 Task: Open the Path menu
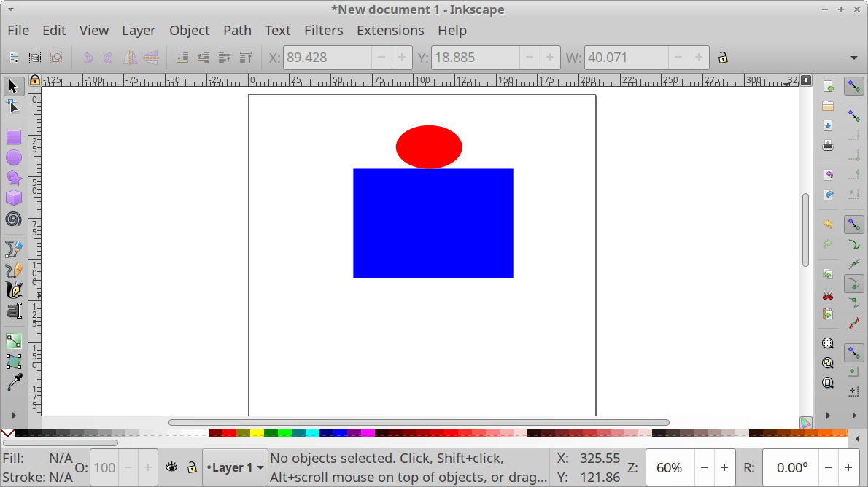point(237,30)
